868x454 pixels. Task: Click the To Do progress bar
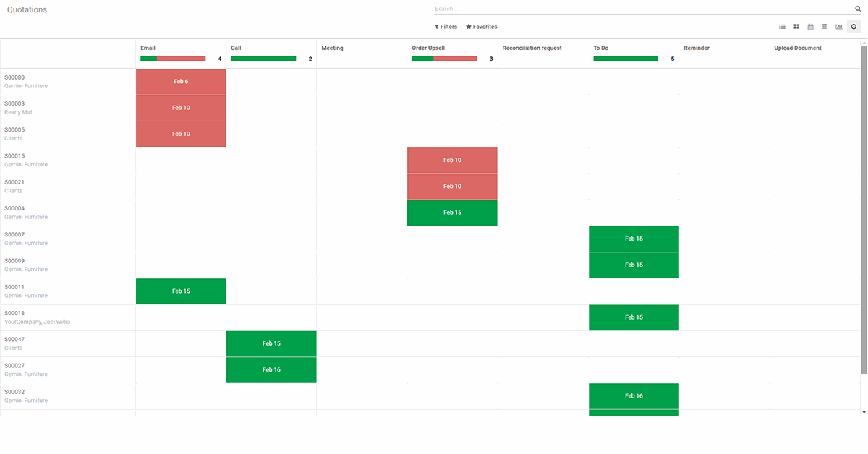click(x=626, y=59)
